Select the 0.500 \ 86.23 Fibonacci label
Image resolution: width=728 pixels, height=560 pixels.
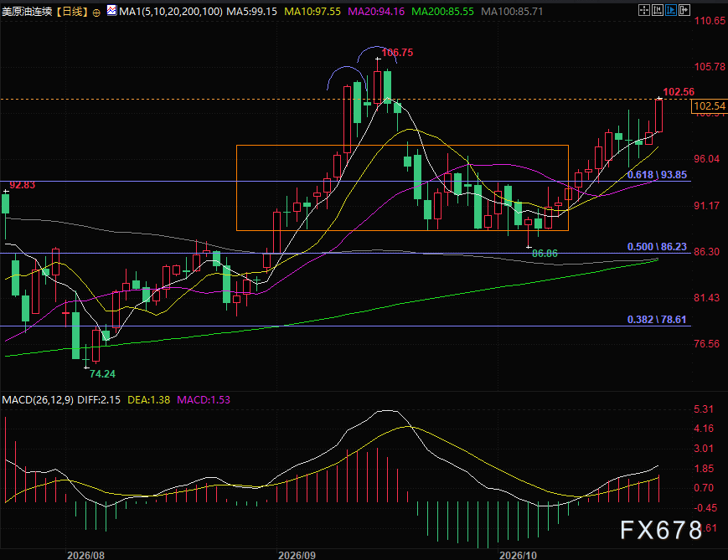pyautogui.click(x=657, y=247)
